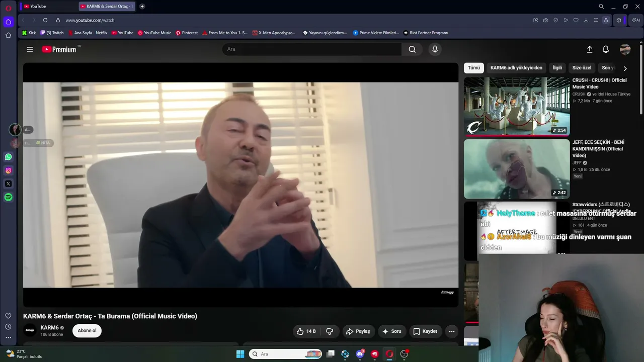Open Task View on the taskbar

pos(331,354)
